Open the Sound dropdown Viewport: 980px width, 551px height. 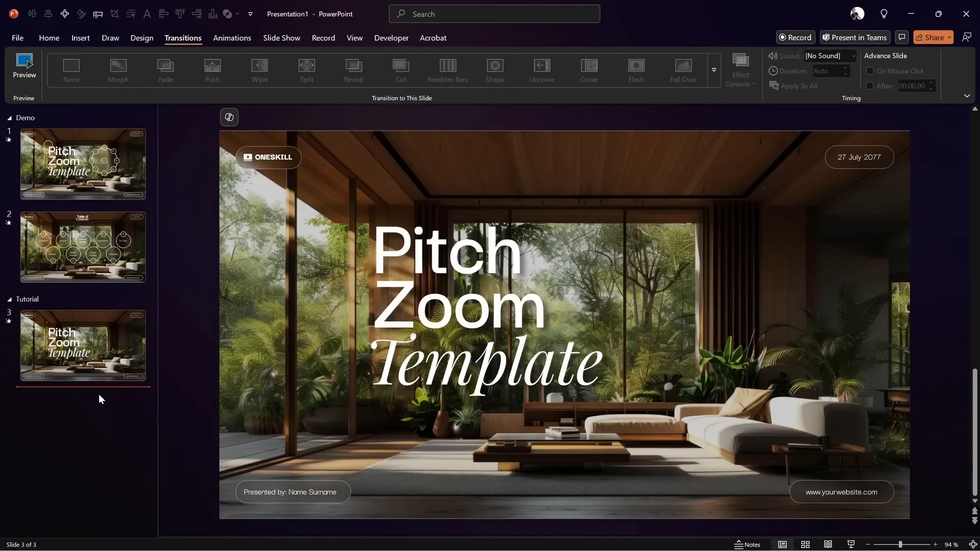tap(853, 56)
